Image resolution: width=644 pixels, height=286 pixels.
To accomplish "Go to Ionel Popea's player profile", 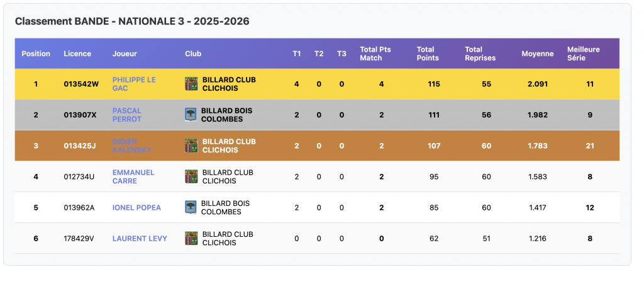I will 136,207.
